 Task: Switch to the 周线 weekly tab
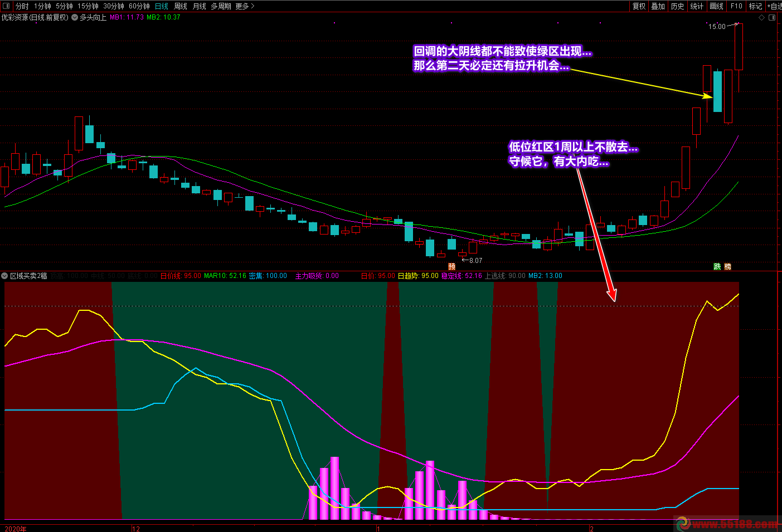[181, 6]
